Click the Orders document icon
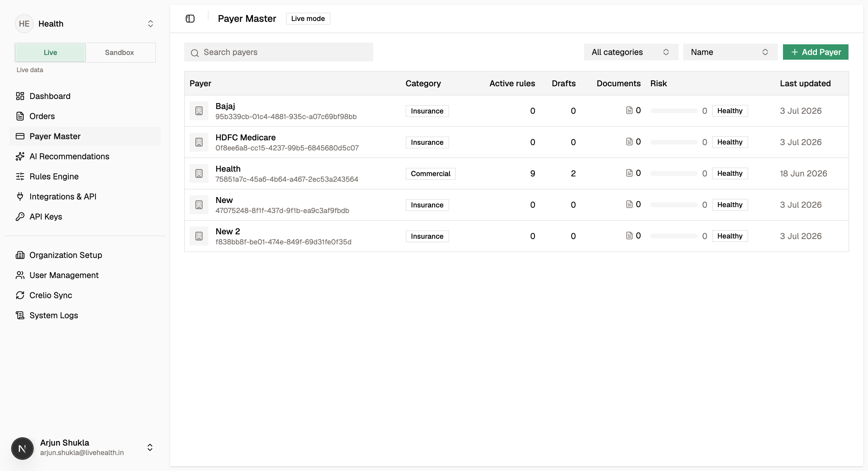Image resolution: width=868 pixels, height=471 pixels. 20,116
